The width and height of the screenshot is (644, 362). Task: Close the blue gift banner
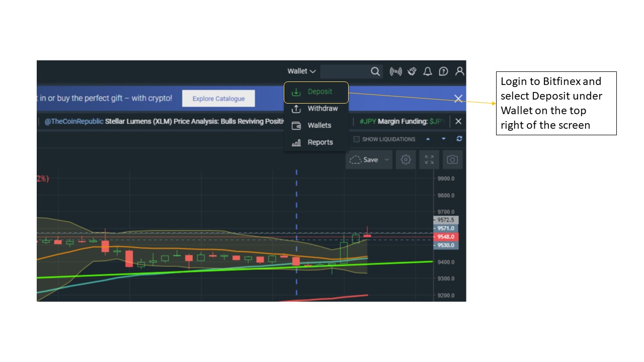click(x=458, y=99)
